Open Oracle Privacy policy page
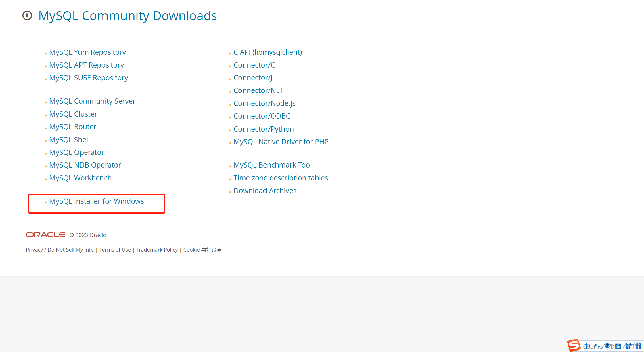 pos(34,249)
